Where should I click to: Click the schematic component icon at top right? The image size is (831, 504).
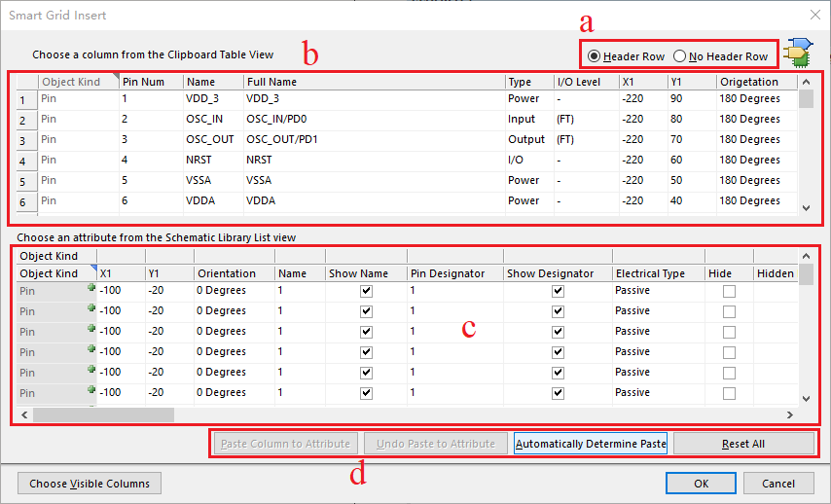[x=801, y=53]
